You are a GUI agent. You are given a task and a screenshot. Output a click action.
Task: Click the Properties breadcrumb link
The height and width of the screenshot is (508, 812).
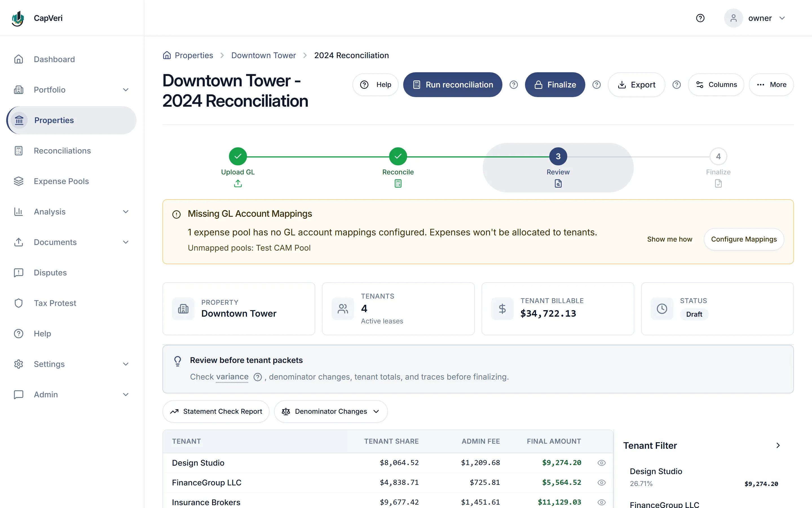click(194, 55)
